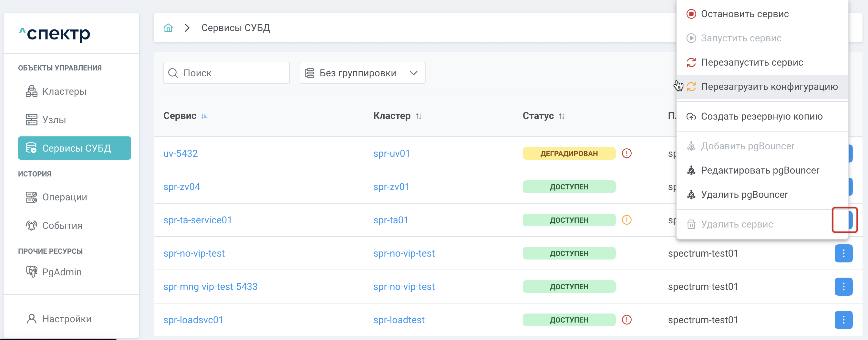Open three-dot menu for spr-loadsvc01
The height and width of the screenshot is (340, 868).
click(843, 320)
